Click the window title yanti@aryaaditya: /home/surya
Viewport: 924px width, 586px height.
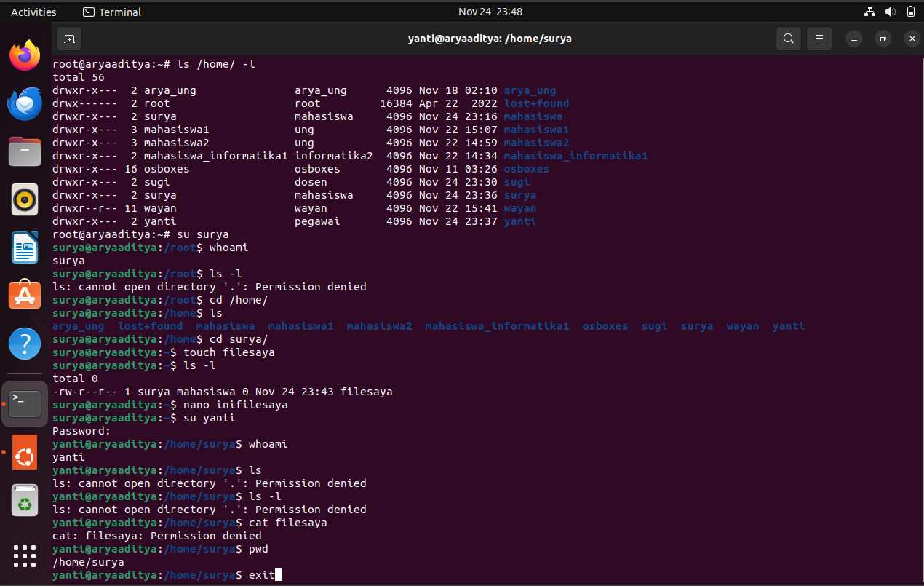[490, 39]
